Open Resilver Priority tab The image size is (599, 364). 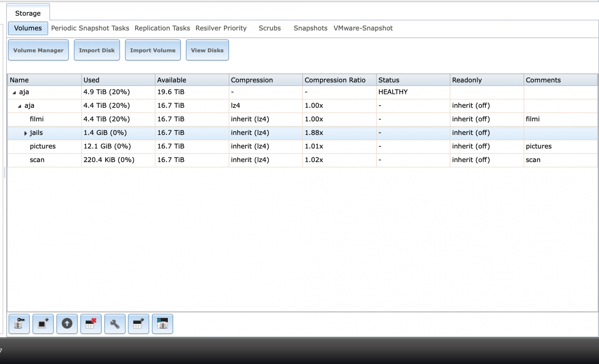click(221, 28)
